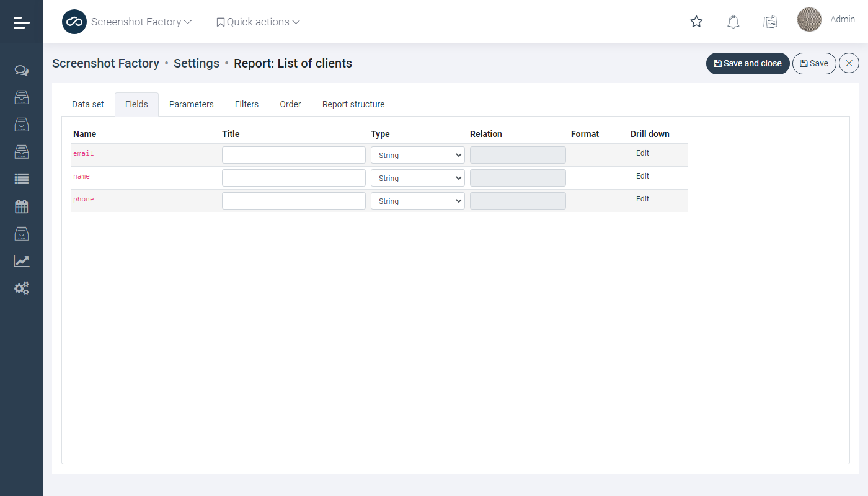Expand the Quick actions menu
Image resolution: width=868 pixels, height=496 pixels.
258,22
